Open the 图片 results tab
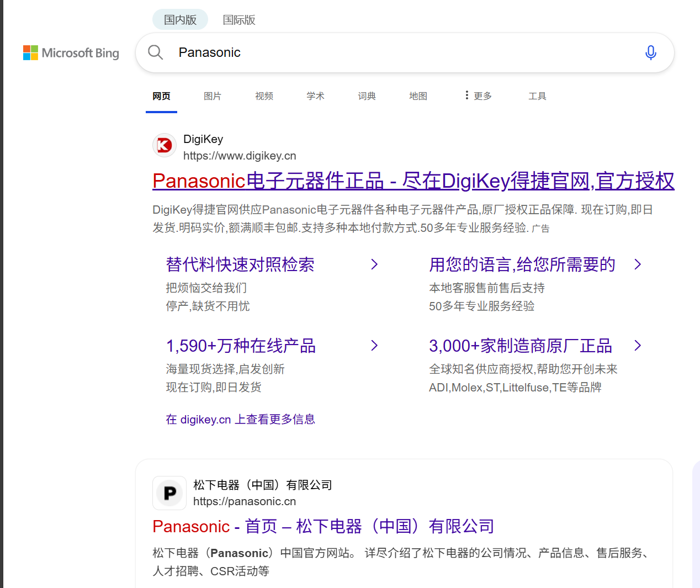Screen dimensions: 700x588 pos(212,96)
